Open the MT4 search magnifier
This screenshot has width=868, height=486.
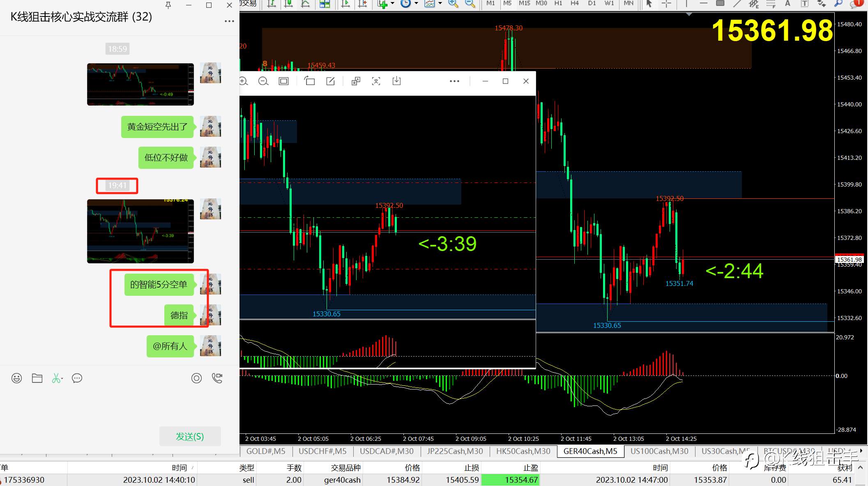(838, 4)
